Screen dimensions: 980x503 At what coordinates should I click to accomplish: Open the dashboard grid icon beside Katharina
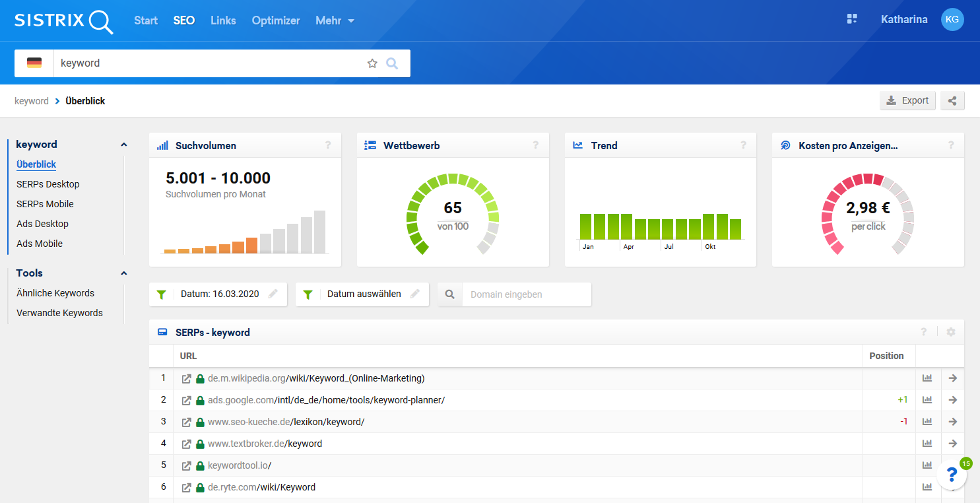click(x=852, y=19)
